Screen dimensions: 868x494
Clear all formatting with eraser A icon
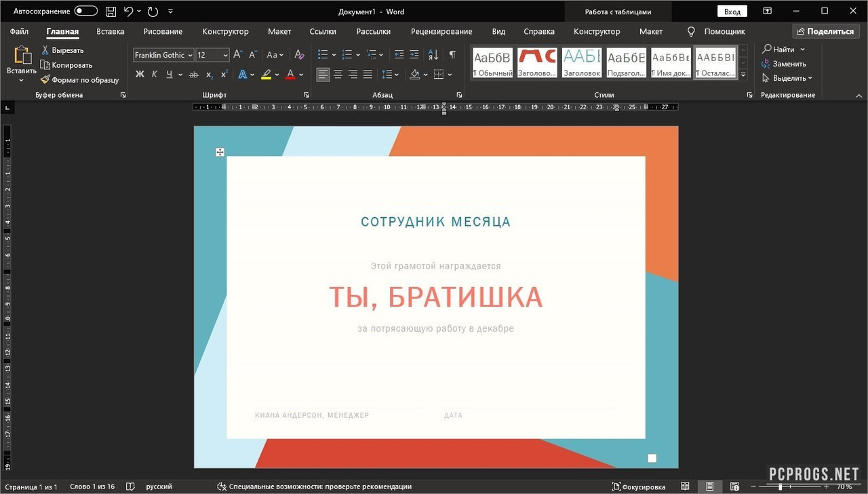pos(299,55)
